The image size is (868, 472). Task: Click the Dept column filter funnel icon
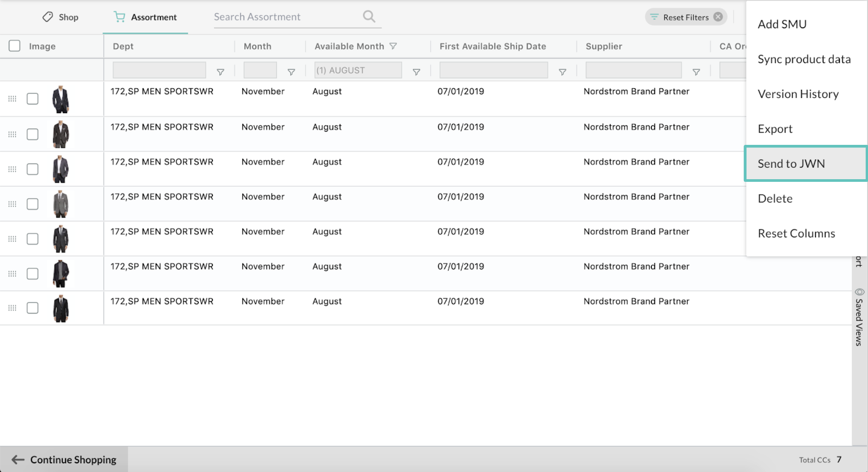pyautogui.click(x=221, y=72)
